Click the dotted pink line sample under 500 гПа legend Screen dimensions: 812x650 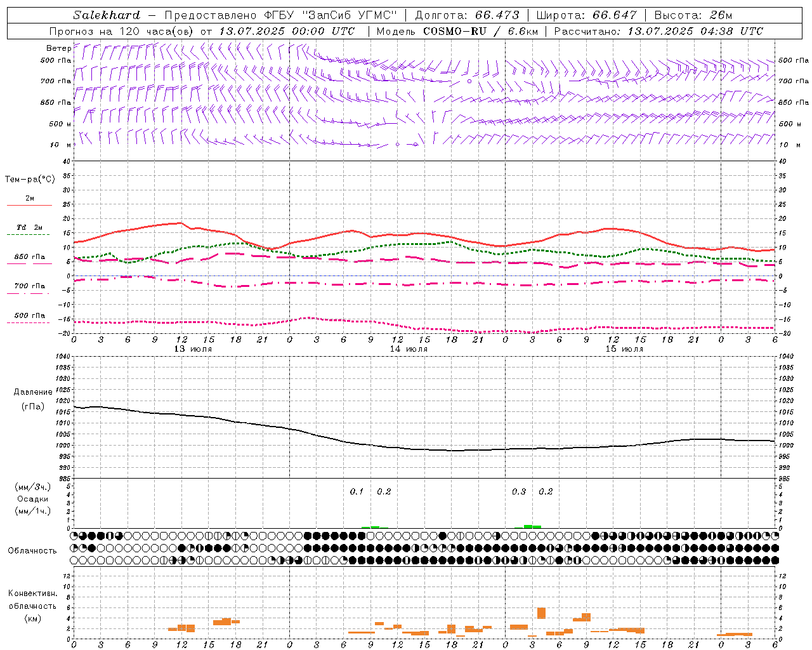pos(29,323)
